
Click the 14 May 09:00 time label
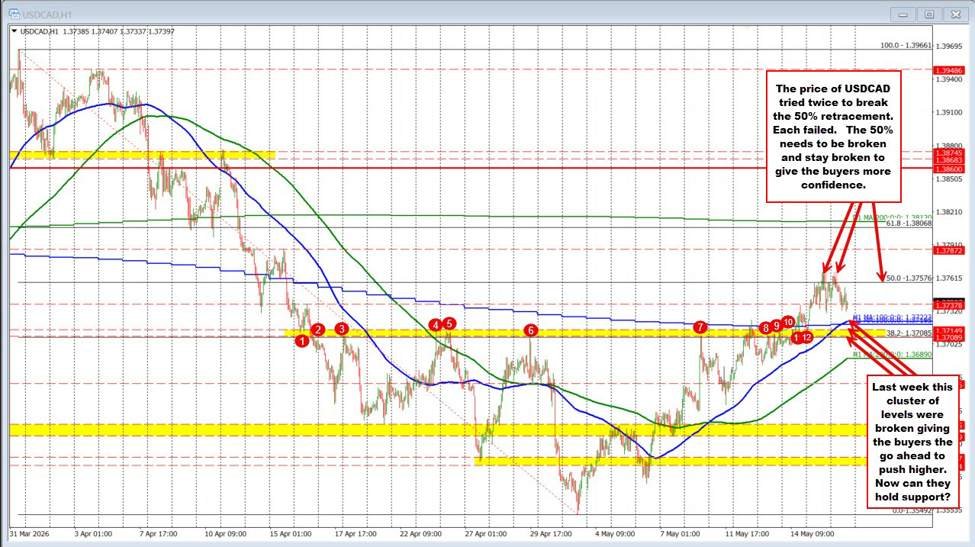click(812, 534)
